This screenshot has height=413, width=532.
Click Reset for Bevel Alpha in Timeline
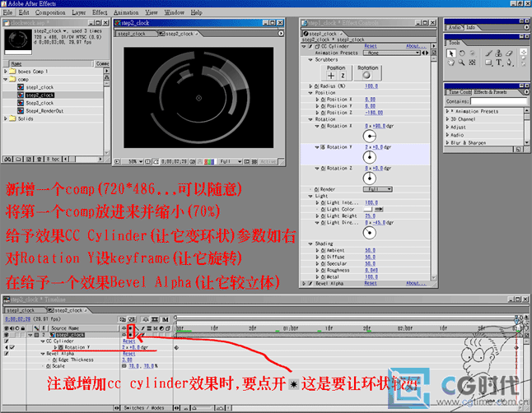pos(129,354)
